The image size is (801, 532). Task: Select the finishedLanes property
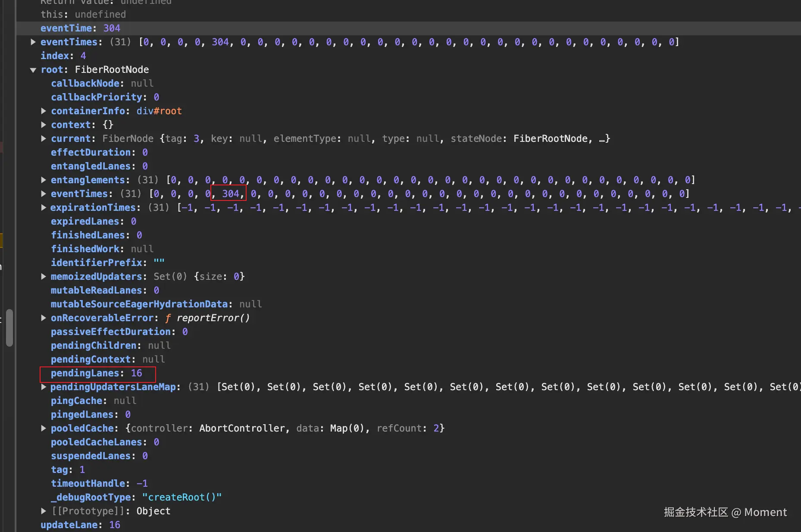pos(97,235)
